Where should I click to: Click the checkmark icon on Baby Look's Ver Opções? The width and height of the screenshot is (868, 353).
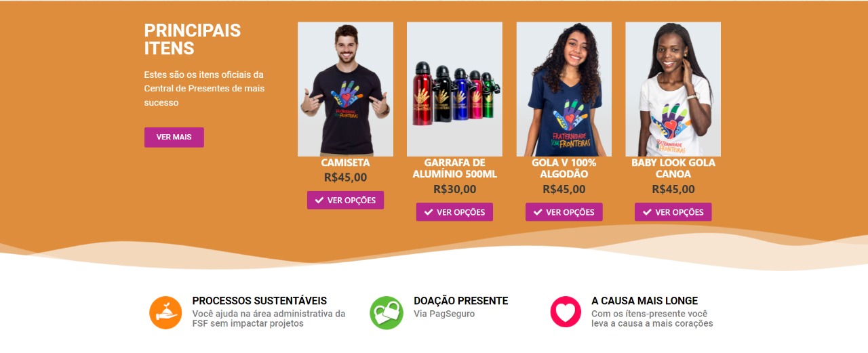(646, 212)
